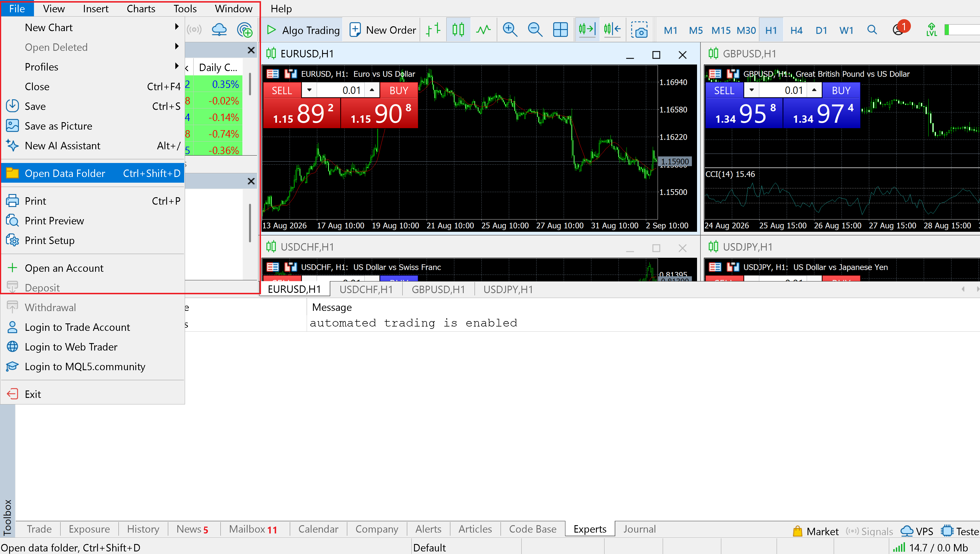Expand the Profiles submenu
Image resolution: width=980 pixels, height=554 pixels.
click(93, 67)
